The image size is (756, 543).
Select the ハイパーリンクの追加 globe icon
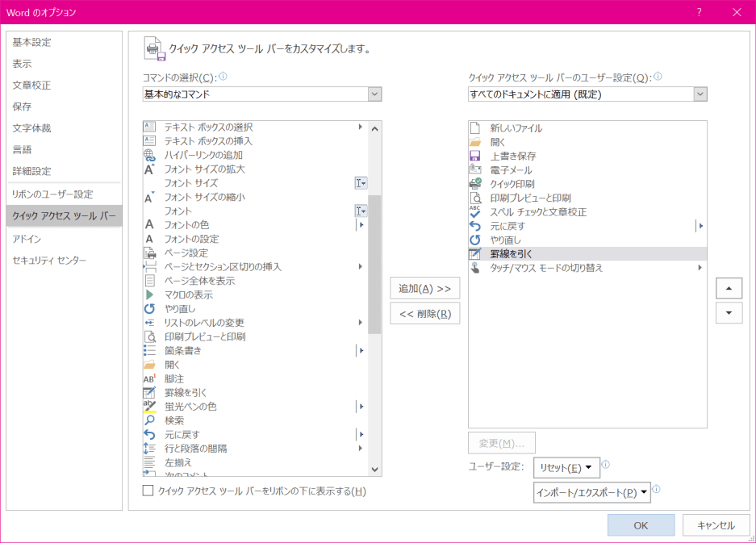(x=149, y=155)
